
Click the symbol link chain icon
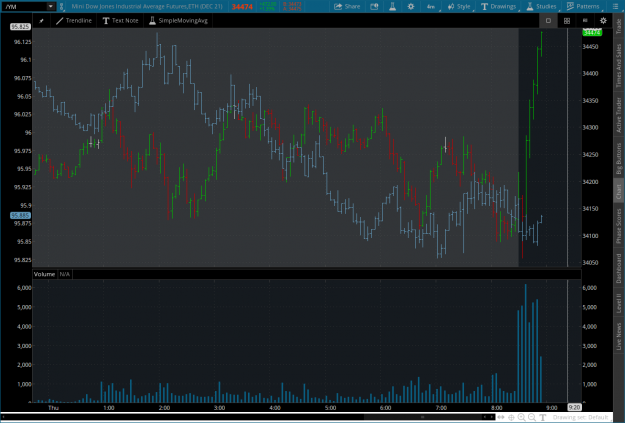tap(61, 6)
